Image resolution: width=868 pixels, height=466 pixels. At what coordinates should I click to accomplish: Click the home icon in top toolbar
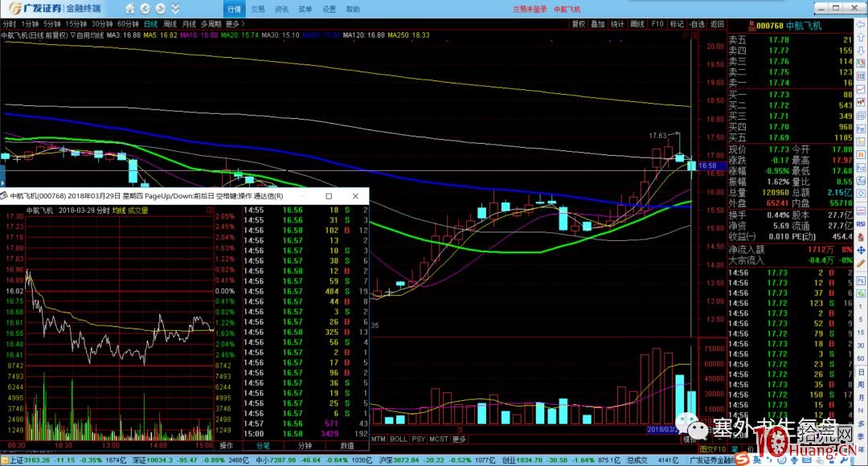tap(129, 8)
